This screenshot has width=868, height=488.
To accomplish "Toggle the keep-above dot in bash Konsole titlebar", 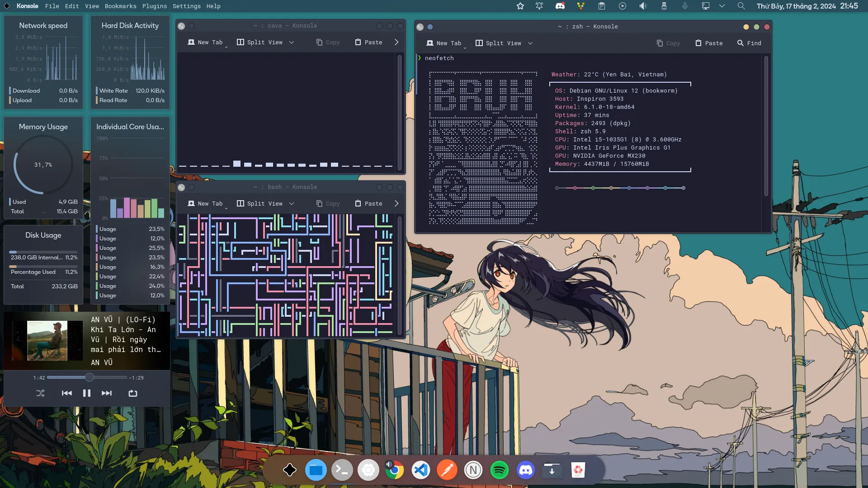I will (x=192, y=187).
